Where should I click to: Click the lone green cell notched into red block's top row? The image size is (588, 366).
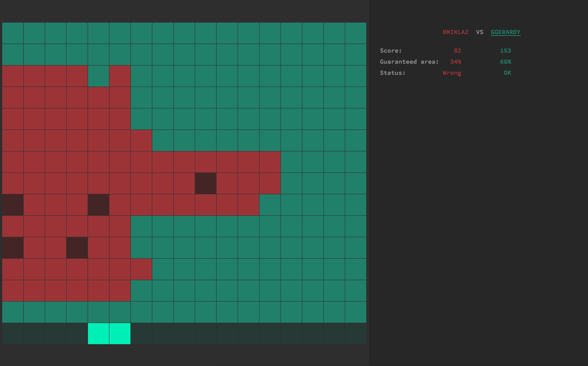click(98, 76)
